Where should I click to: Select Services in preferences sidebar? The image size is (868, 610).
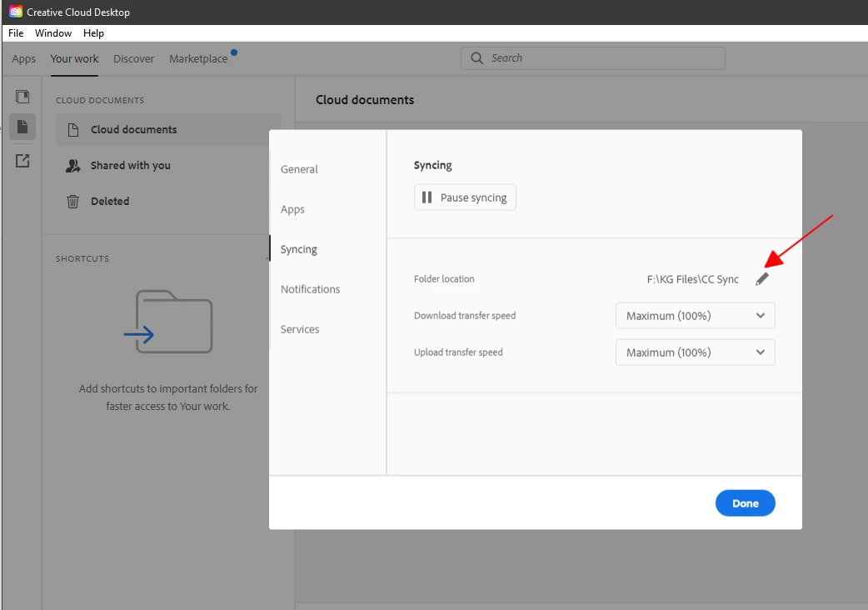coord(300,329)
